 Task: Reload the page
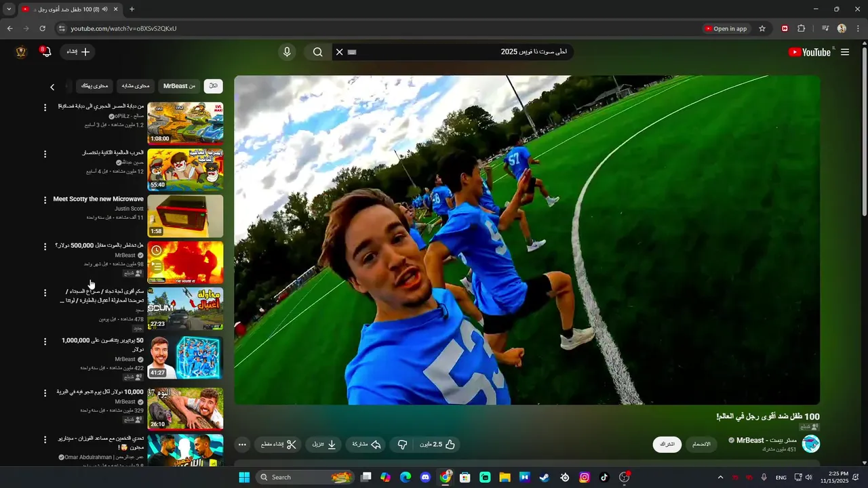42,28
